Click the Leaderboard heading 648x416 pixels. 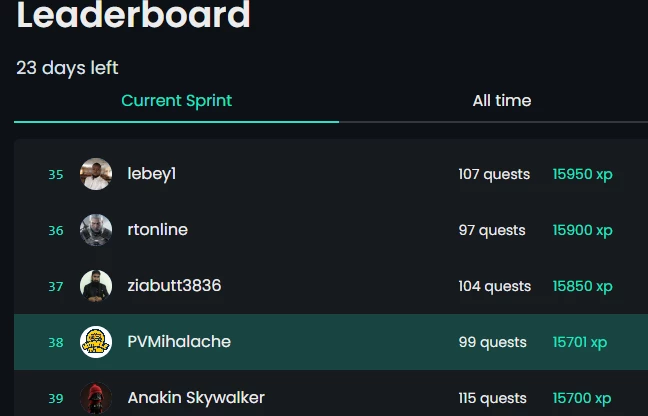pyautogui.click(x=133, y=14)
